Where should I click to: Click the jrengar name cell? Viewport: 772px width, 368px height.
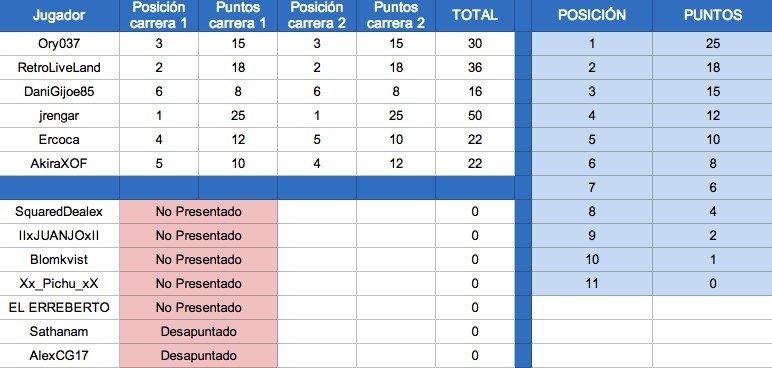click(59, 116)
